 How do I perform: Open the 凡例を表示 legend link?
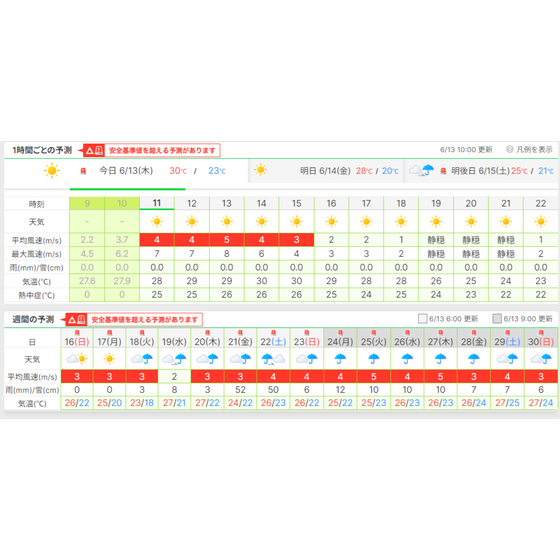point(534,149)
